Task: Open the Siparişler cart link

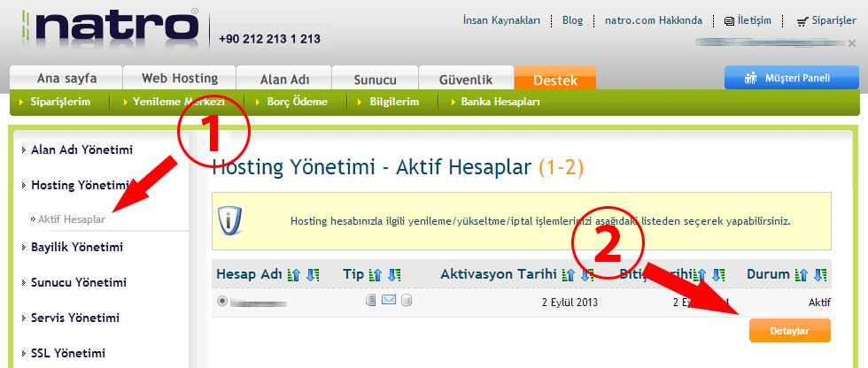Action: coord(827,21)
